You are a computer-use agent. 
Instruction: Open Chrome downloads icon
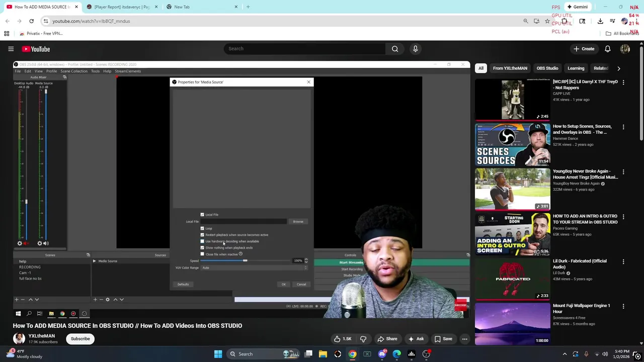pos(600,21)
